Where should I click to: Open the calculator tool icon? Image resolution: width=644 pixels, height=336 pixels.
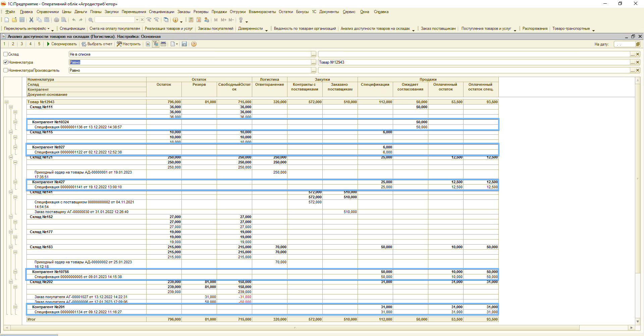pos(191,20)
